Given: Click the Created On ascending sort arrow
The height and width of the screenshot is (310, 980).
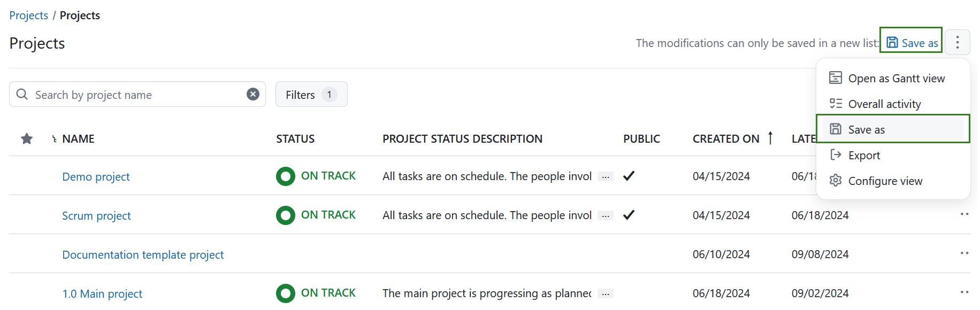Looking at the screenshot, I should click(770, 138).
